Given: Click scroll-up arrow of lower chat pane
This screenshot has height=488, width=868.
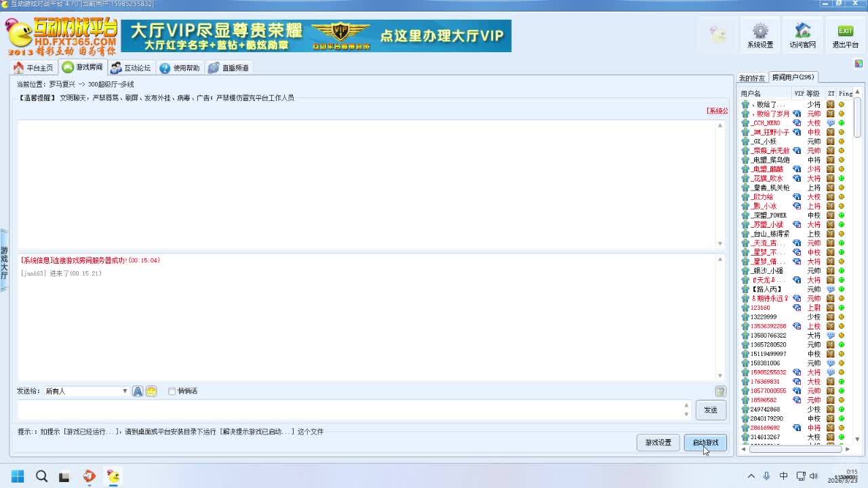Looking at the screenshot, I should pyautogui.click(x=720, y=258).
